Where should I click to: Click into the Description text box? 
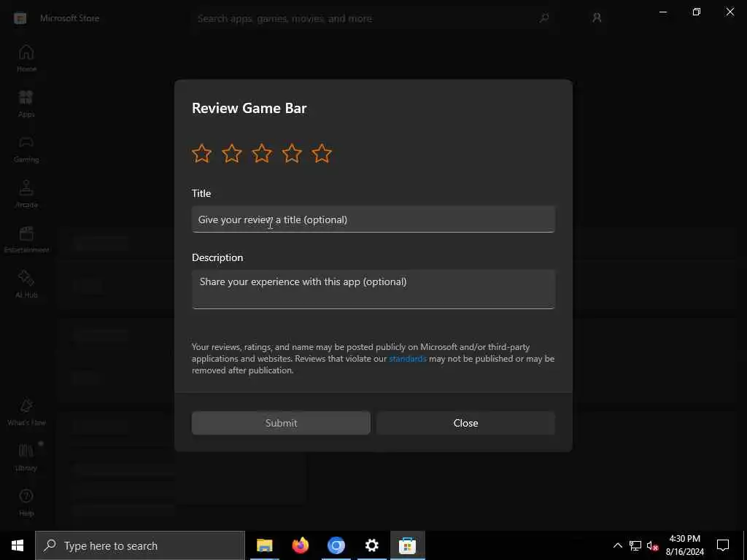[373, 289]
